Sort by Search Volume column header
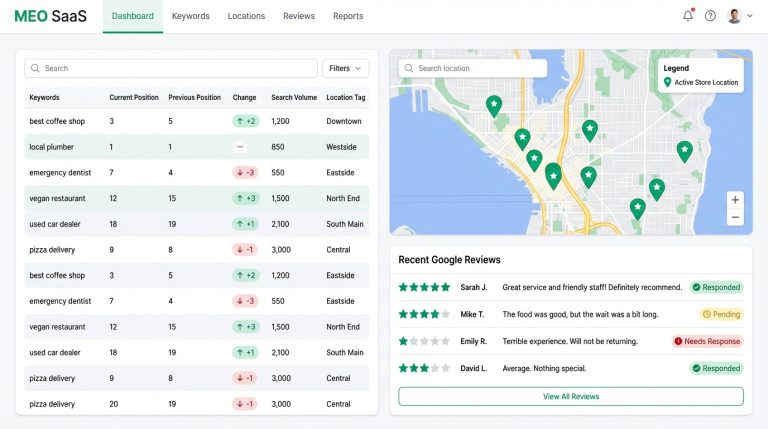The width and height of the screenshot is (768, 429). tap(294, 98)
